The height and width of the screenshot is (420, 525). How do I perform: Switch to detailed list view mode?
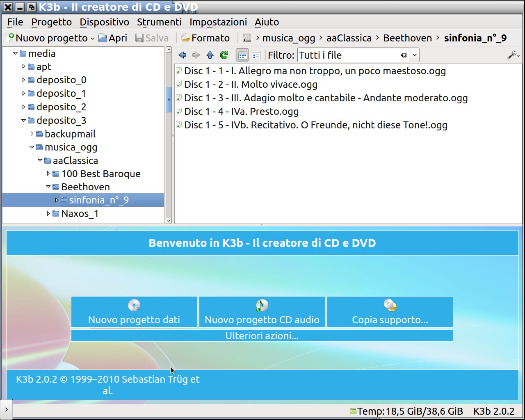(256, 55)
